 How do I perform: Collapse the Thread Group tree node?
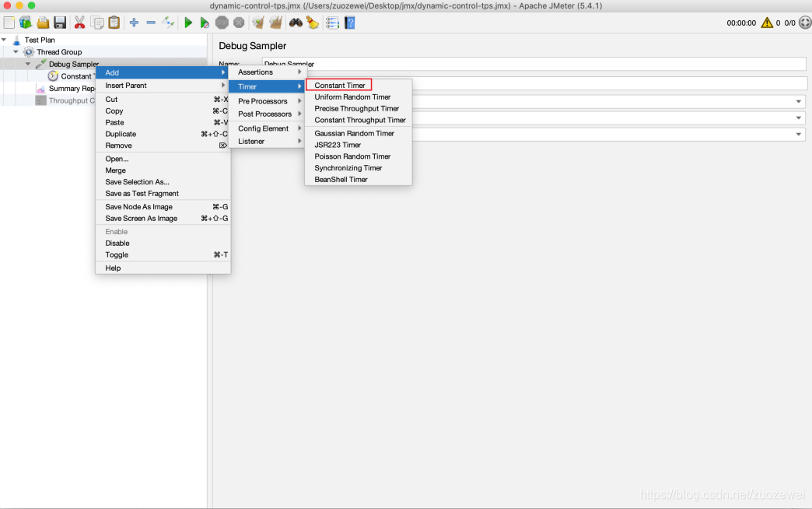(x=16, y=52)
